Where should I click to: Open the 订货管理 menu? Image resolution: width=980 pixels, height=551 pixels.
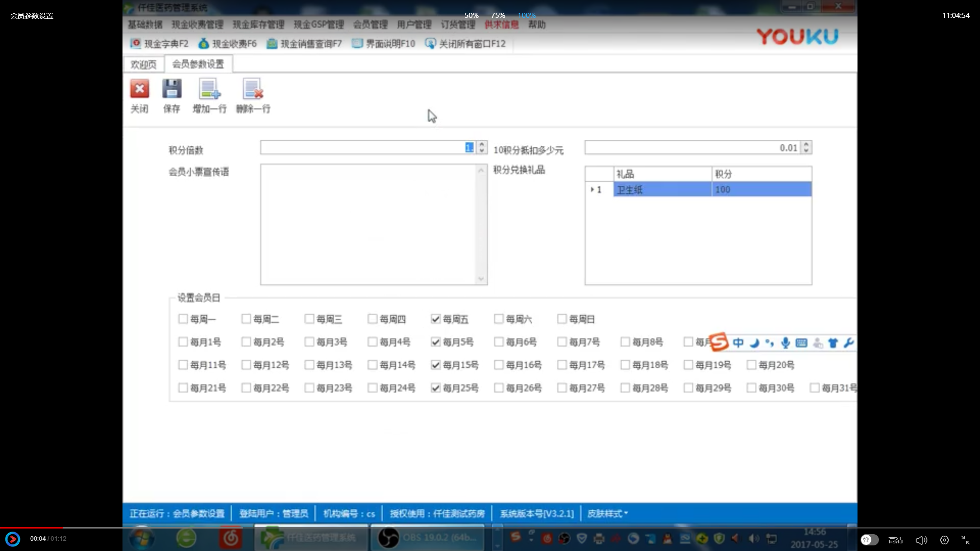tap(458, 24)
